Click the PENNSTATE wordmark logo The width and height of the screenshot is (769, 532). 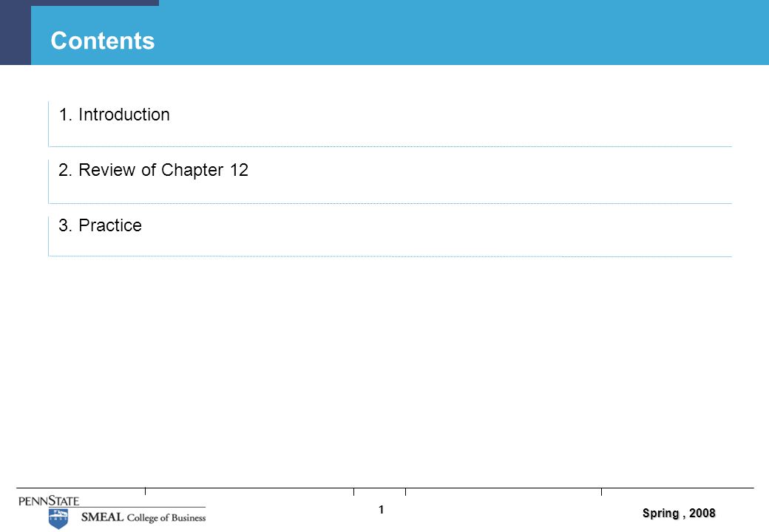click(x=49, y=501)
